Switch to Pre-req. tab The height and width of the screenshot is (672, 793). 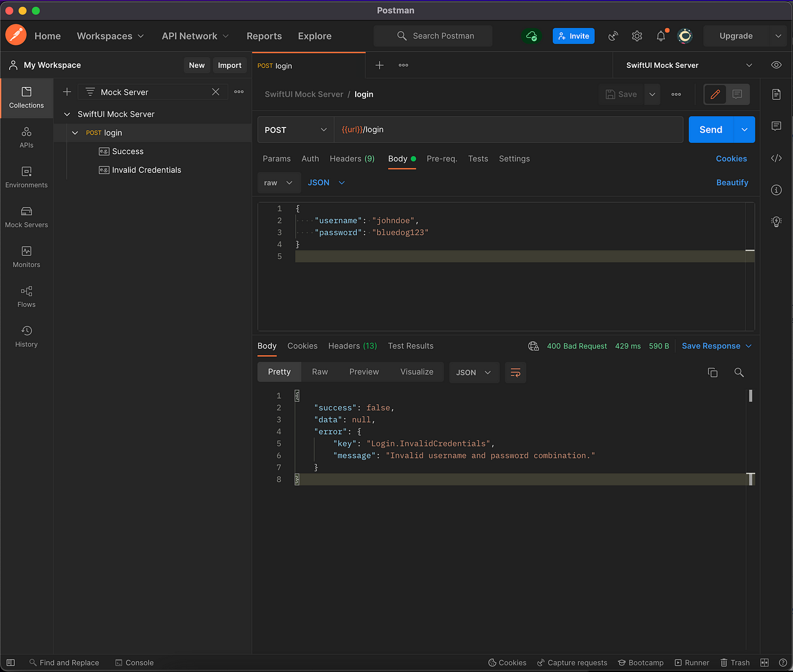click(442, 159)
